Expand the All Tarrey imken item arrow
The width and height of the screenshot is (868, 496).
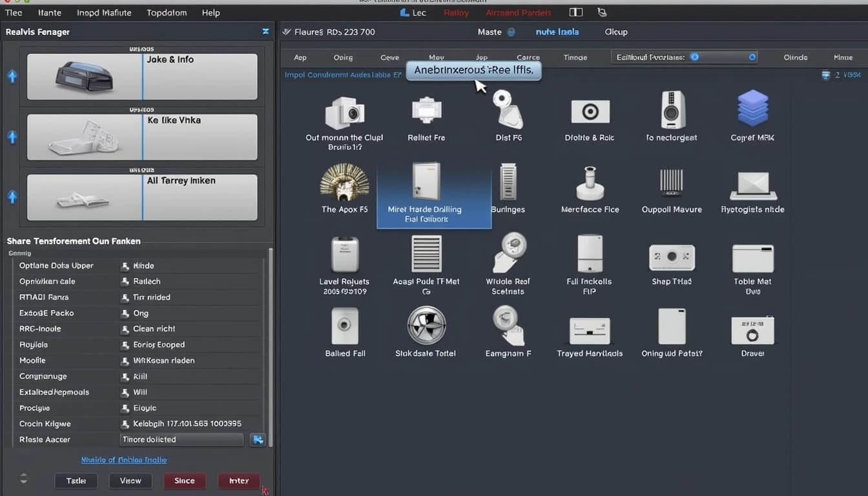pos(12,197)
